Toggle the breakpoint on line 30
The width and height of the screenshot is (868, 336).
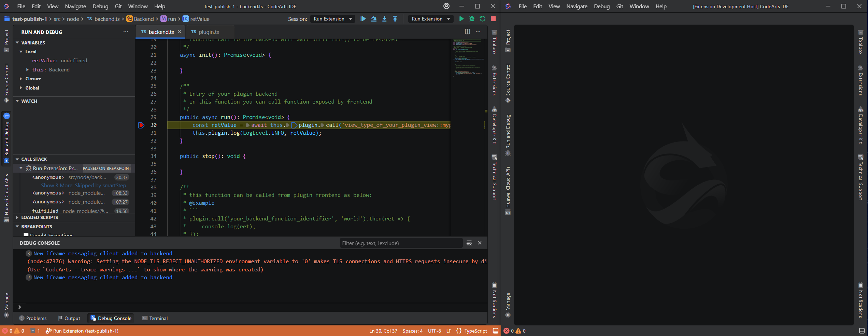click(x=141, y=125)
